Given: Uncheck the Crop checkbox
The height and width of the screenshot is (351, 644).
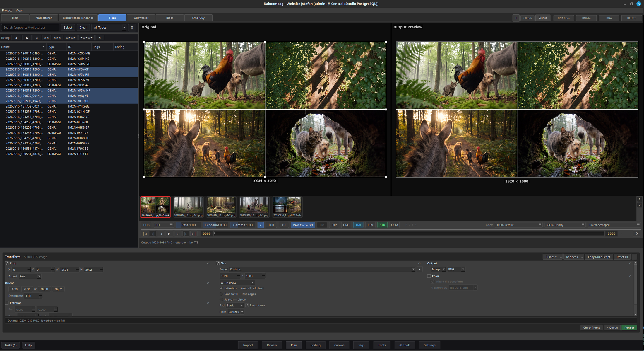Looking at the screenshot, I should (x=7, y=263).
